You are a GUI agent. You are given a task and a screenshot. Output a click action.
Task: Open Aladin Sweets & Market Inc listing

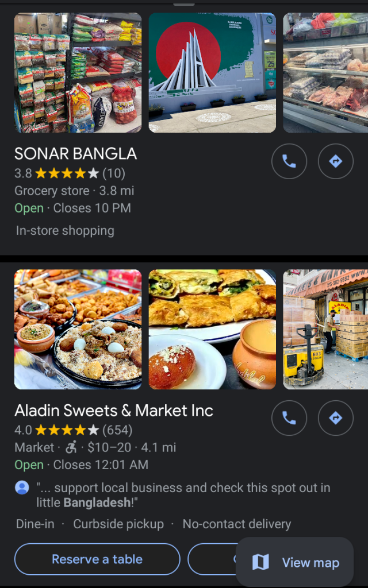point(114,411)
